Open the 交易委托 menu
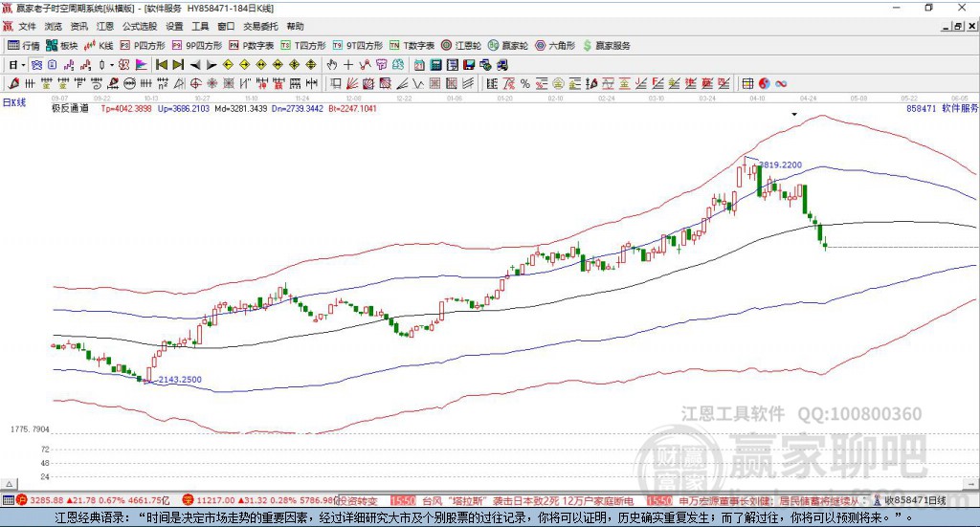 260,26
